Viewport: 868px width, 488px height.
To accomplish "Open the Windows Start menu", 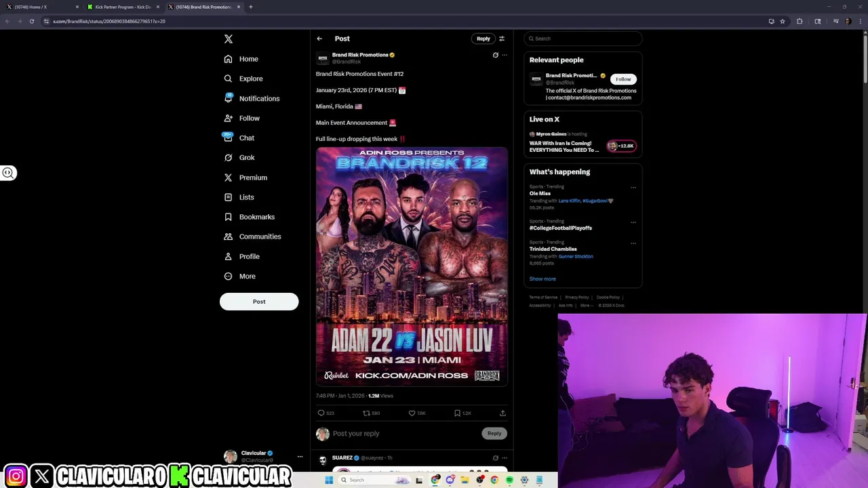I will pyautogui.click(x=329, y=480).
